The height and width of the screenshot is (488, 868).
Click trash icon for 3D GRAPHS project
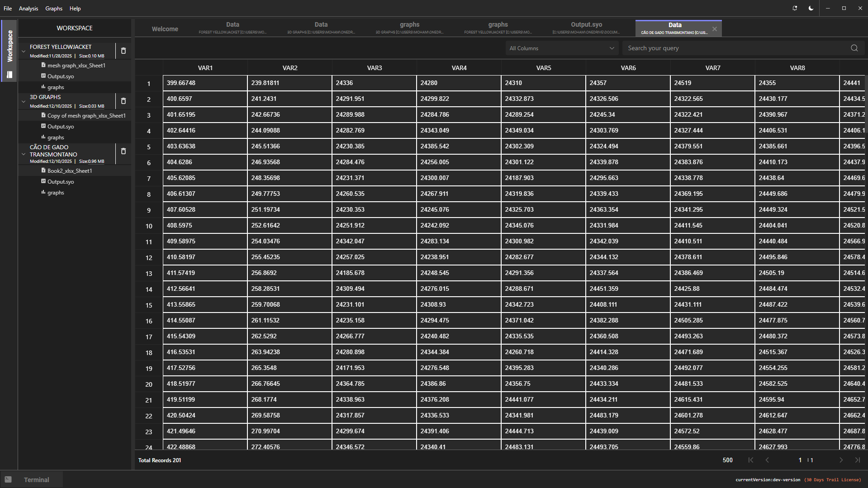point(123,101)
